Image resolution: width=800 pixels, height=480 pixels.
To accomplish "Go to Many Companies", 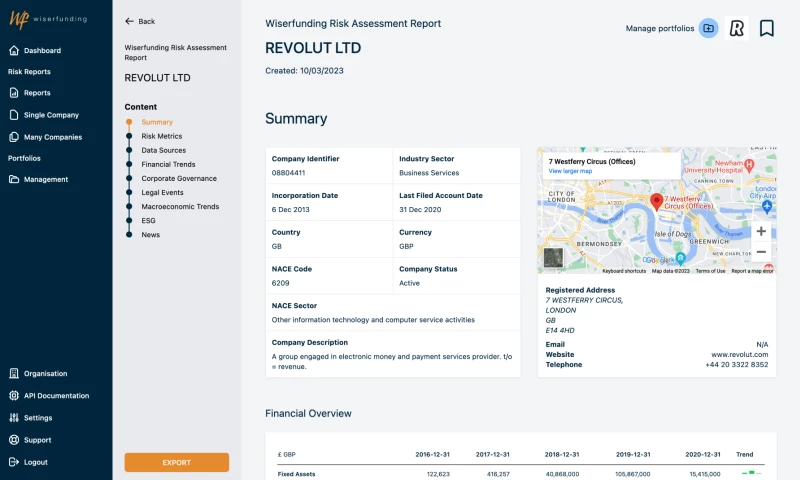I will 53,137.
